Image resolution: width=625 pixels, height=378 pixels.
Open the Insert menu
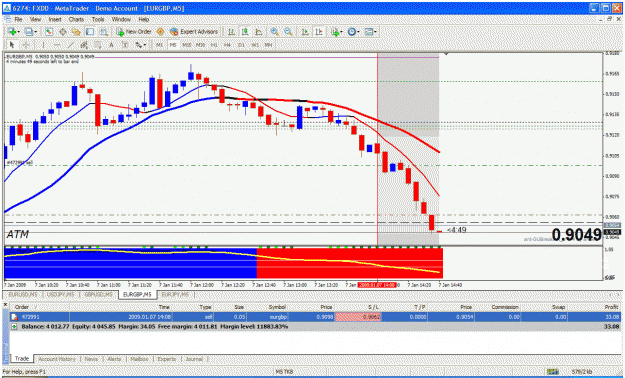tap(55, 19)
